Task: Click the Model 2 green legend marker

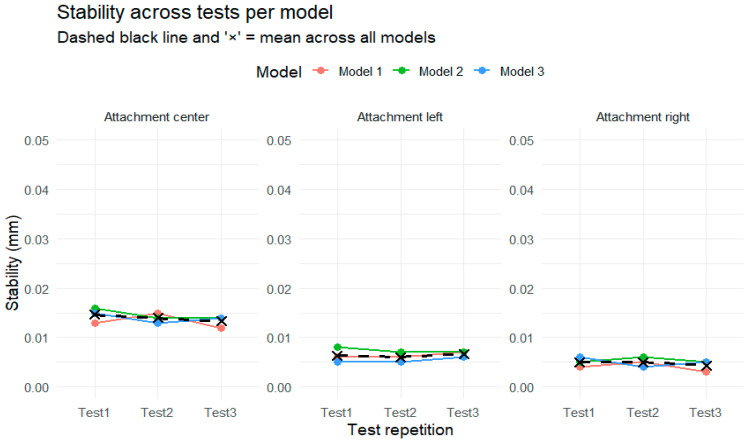Action: tap(401, 71)
